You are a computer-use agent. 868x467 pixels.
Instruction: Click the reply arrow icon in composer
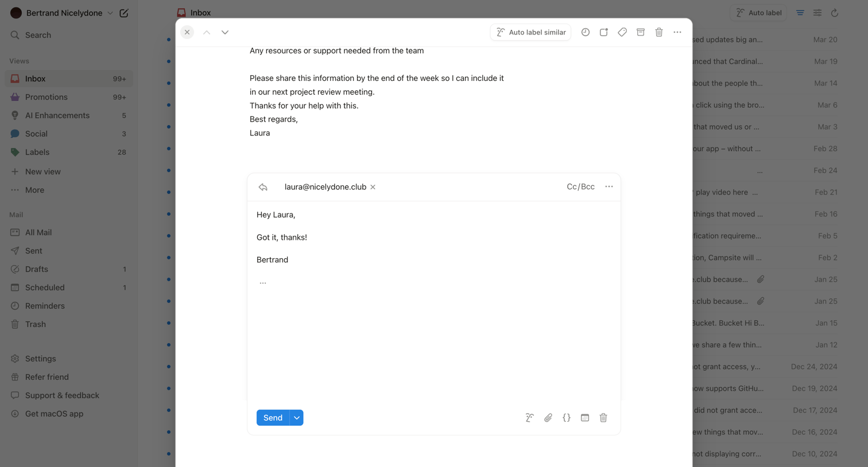263,187
